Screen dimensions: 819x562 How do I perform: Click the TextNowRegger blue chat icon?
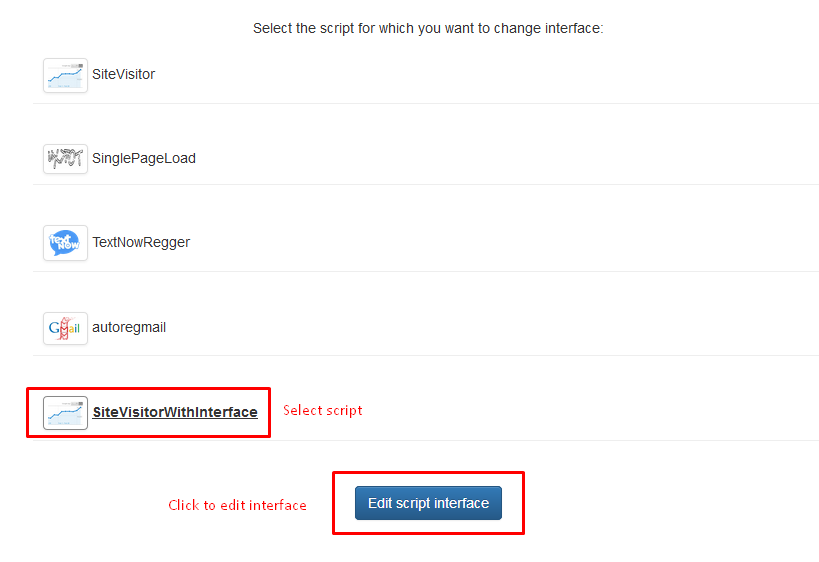[65, 242]
